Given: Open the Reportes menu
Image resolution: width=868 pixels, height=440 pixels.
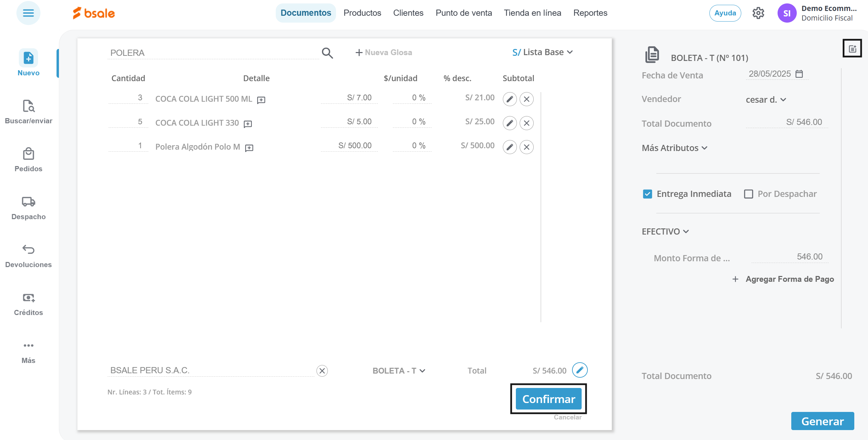Looking at the screenshot, I should point(590,13).
